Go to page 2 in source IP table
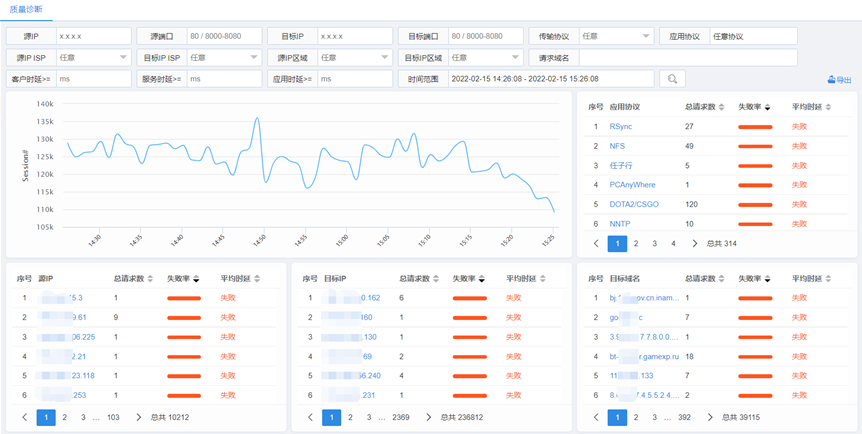862x434 pixels. pos(65,417)
